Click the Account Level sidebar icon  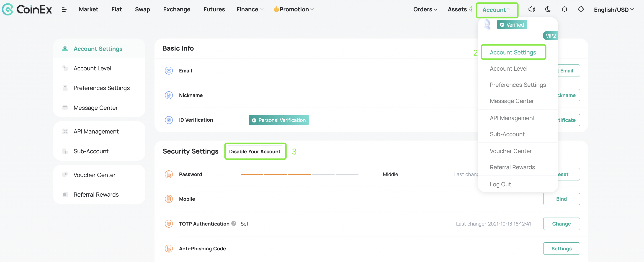65,68
